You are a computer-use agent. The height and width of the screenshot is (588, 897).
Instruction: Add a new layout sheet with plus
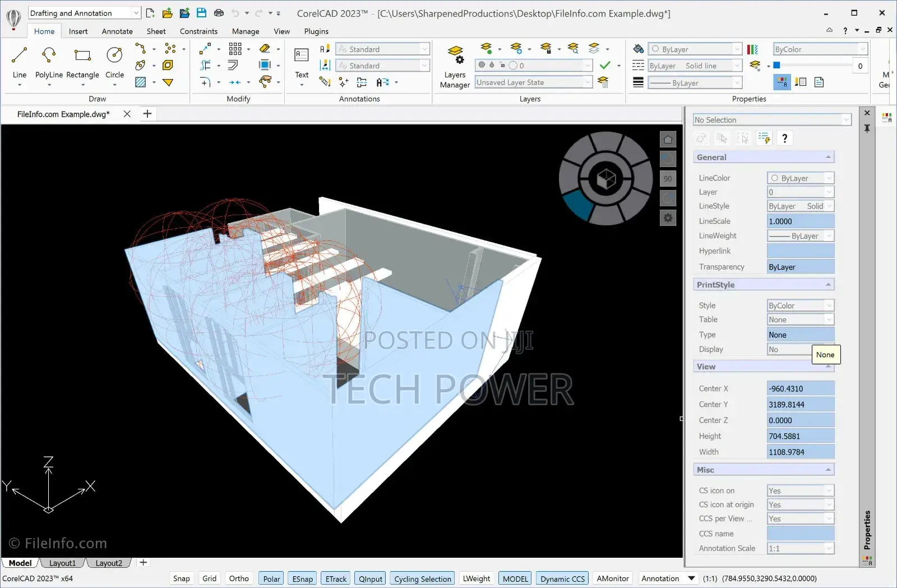click(x=144, y=562)
